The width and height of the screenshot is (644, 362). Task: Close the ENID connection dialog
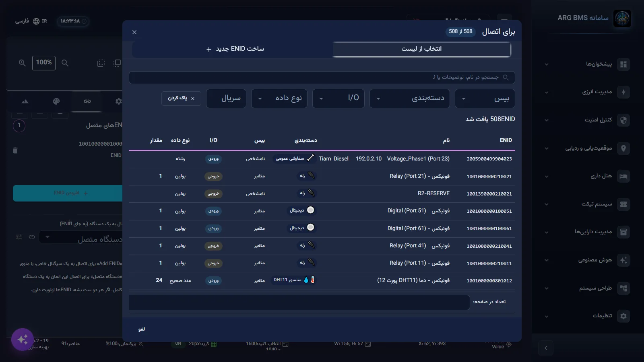click(134, 32)
